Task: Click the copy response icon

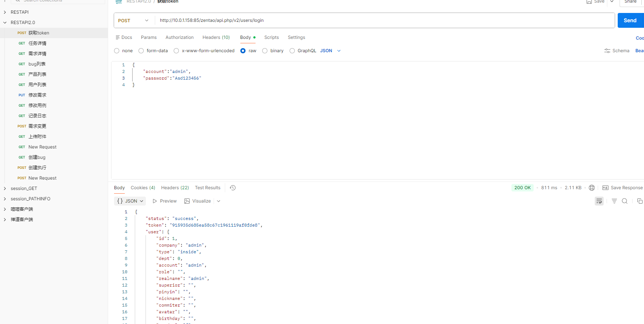Action: pyautogui.click(x=640, y=201)
